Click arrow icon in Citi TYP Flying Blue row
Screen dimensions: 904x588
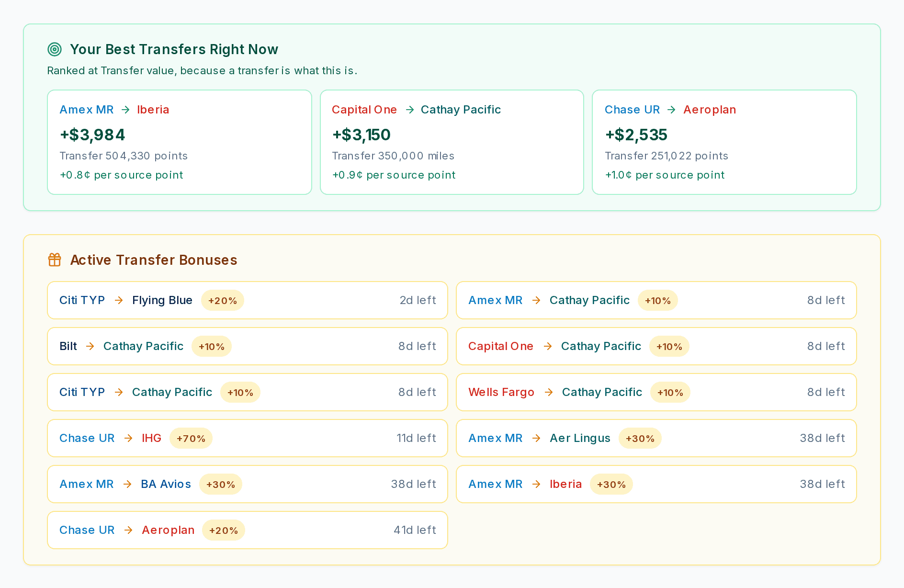(119, 300)
